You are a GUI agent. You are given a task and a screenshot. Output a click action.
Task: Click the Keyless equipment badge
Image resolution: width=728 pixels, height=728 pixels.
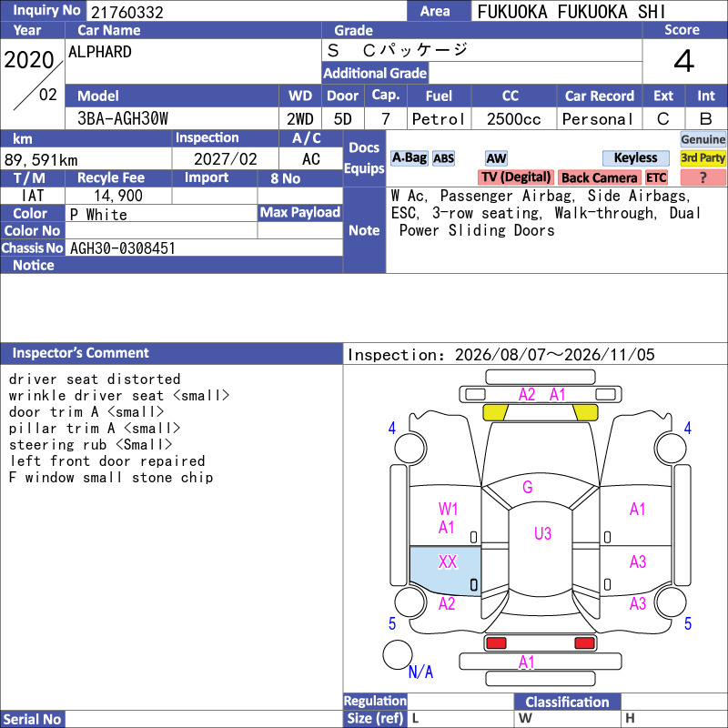(635, 158)
